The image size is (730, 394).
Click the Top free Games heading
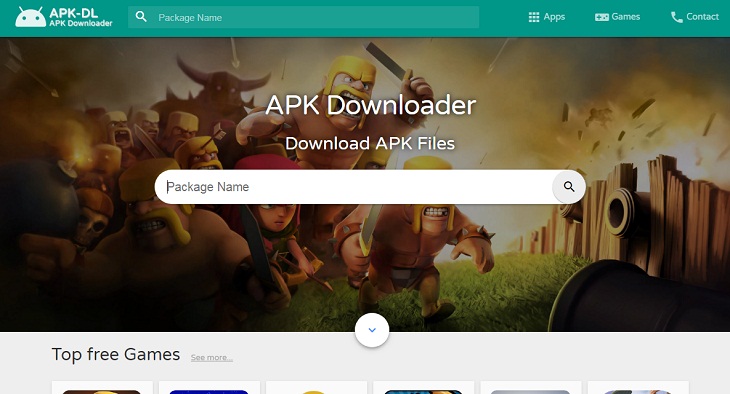(x=116, y=354)
